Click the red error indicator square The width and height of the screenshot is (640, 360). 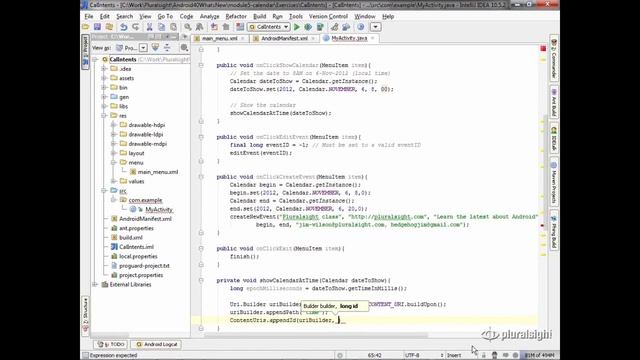(543, 49)
